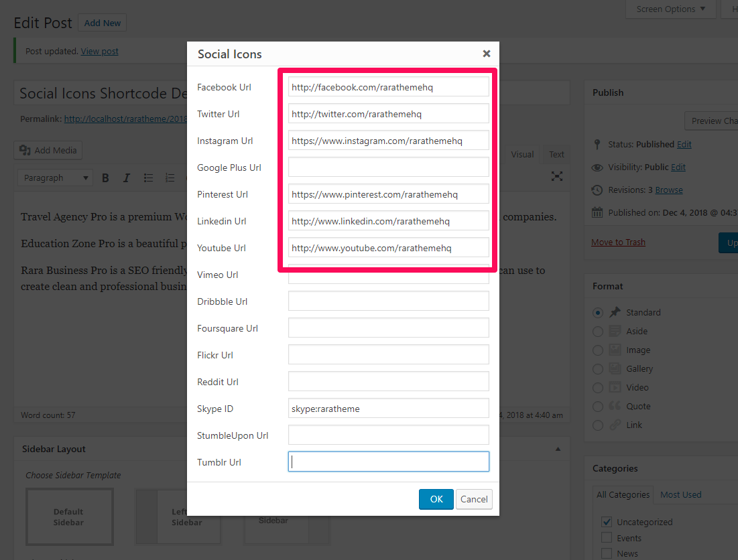Click the Image format icon
Viewport: 738px width, 560px height.
coord(615,350)
